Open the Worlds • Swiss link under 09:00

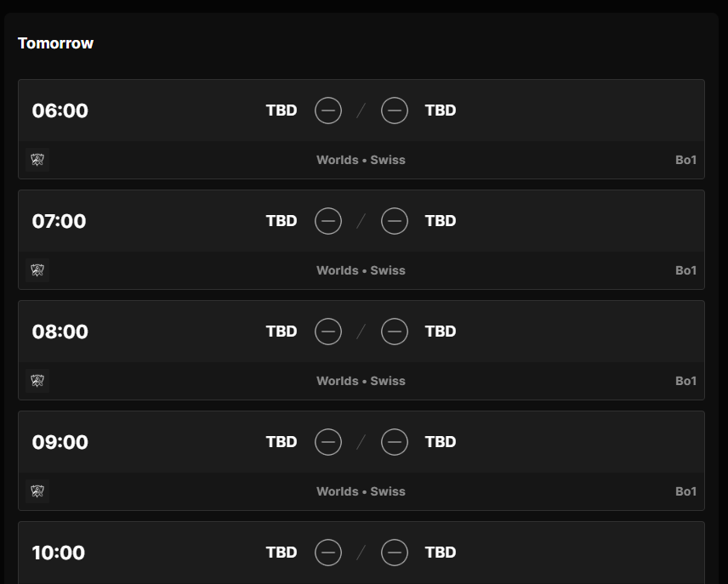361,491
